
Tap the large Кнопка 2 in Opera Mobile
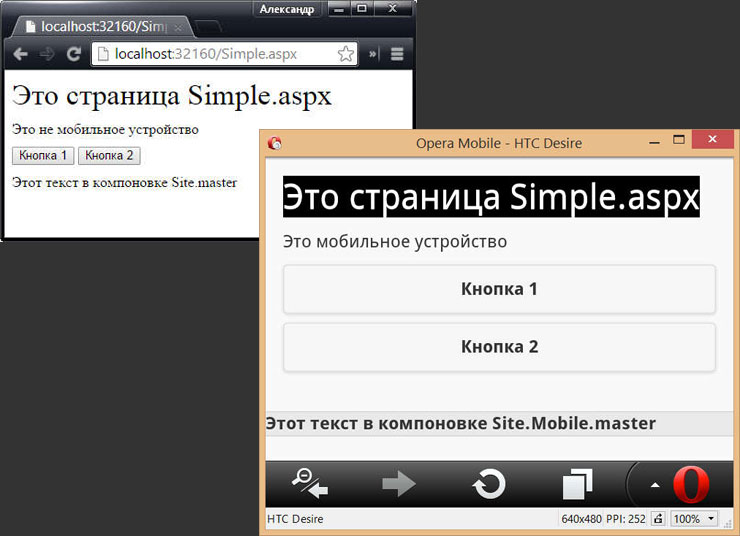pyautogui.click(x=499, y=347)
